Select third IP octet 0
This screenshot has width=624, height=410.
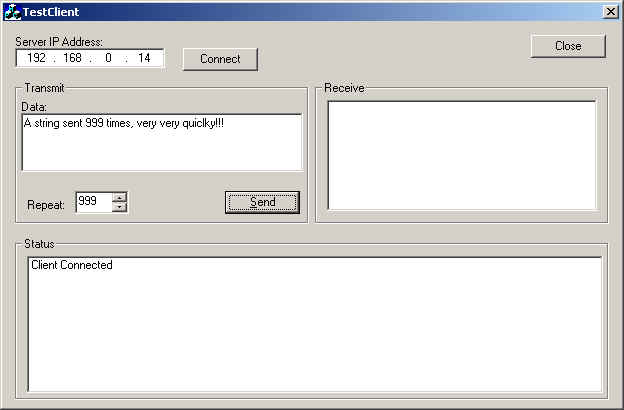pos(108,58)
